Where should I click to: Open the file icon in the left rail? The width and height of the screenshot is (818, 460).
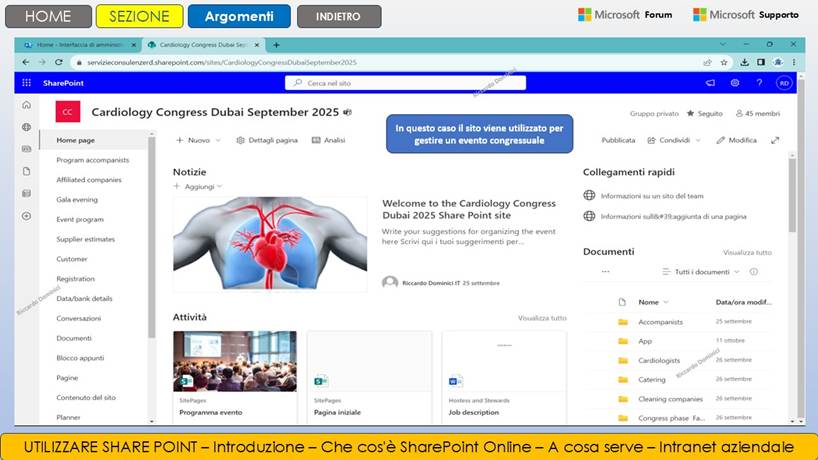(27, 171)
